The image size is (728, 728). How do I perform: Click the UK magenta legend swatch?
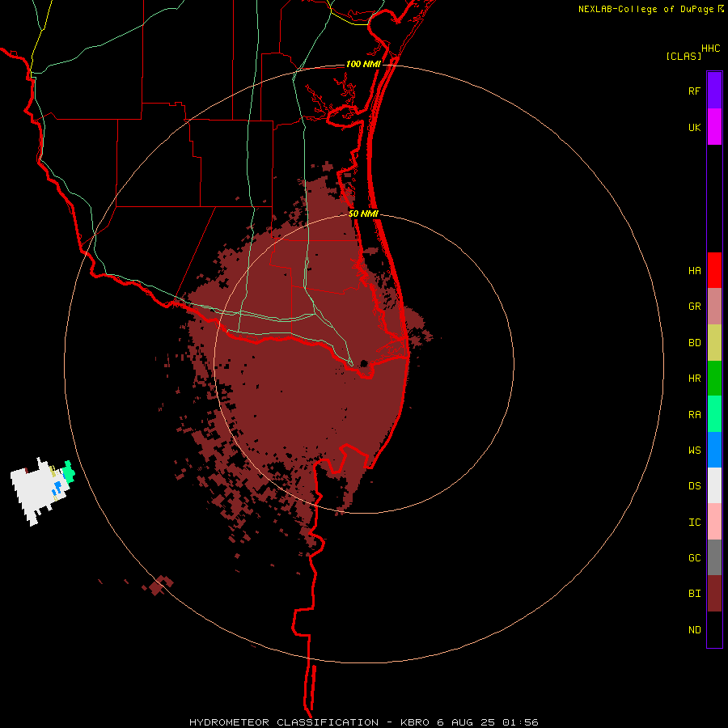714,127
